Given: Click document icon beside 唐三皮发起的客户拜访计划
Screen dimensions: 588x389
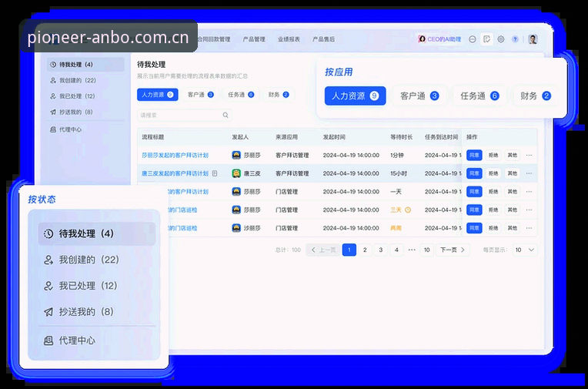Looking at the screenshot, I should 215,173.
